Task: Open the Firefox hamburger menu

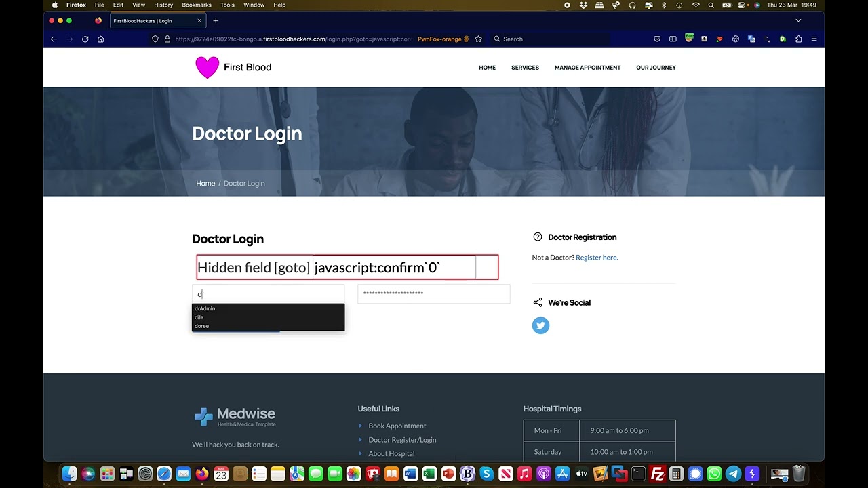Action: (814, 39)
